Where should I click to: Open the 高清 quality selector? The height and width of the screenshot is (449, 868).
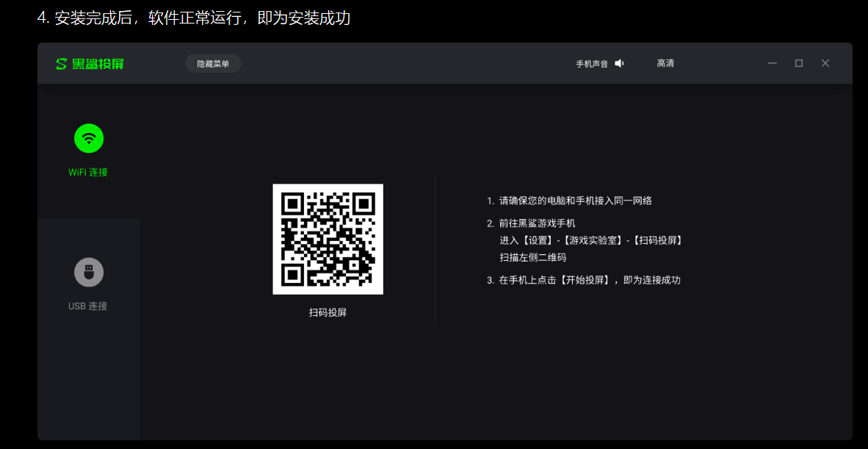pyautogui.click(x=665, y=64)
